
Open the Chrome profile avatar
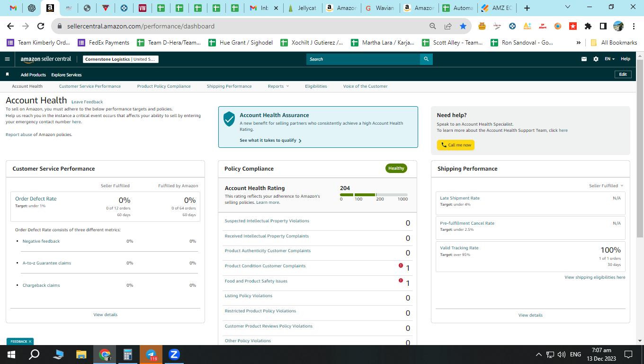click(618, 26)
